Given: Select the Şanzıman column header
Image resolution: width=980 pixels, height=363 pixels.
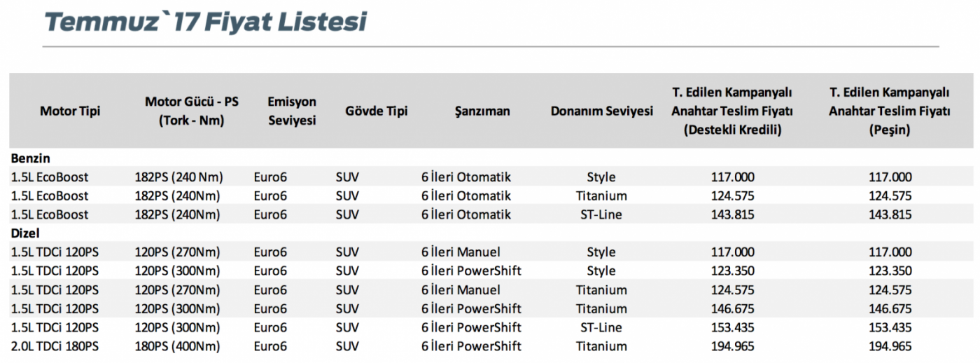Looking at the screenshot, I should coord(482,111).
